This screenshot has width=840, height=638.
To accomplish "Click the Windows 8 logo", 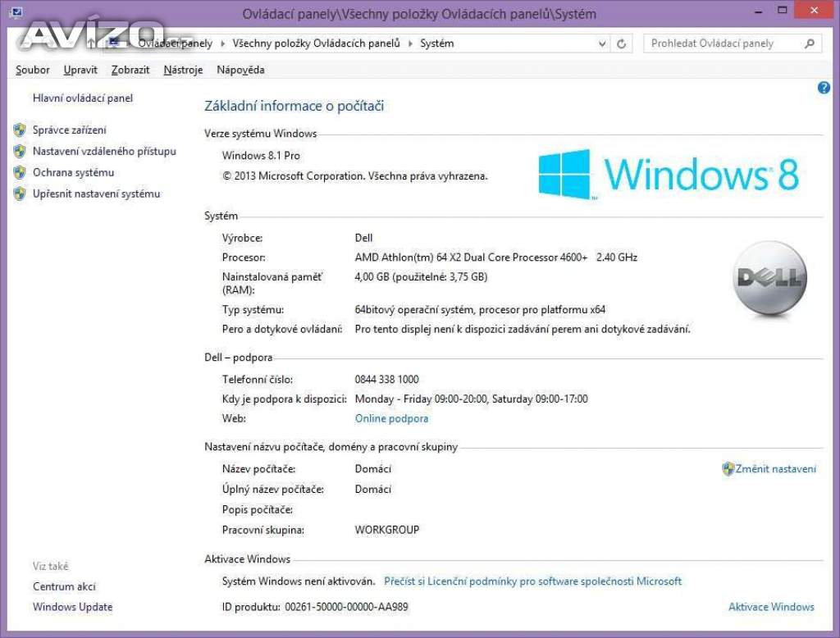I will (669, 174).
